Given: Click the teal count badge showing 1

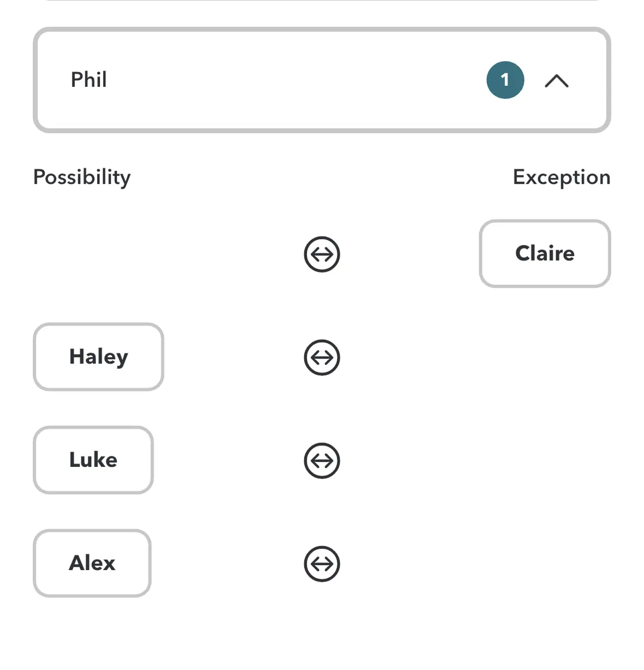Looking at the screenshot, I should tap(505, 80).
